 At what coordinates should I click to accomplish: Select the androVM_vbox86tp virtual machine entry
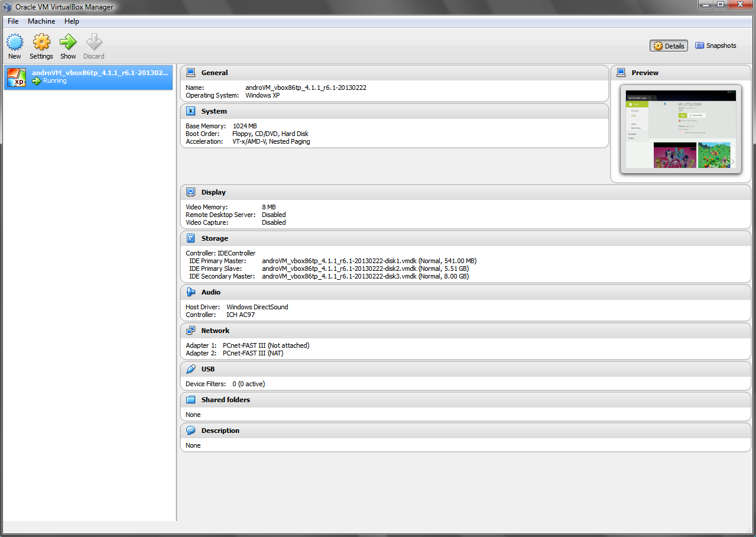pyautogui.click(x=89, y=77)
